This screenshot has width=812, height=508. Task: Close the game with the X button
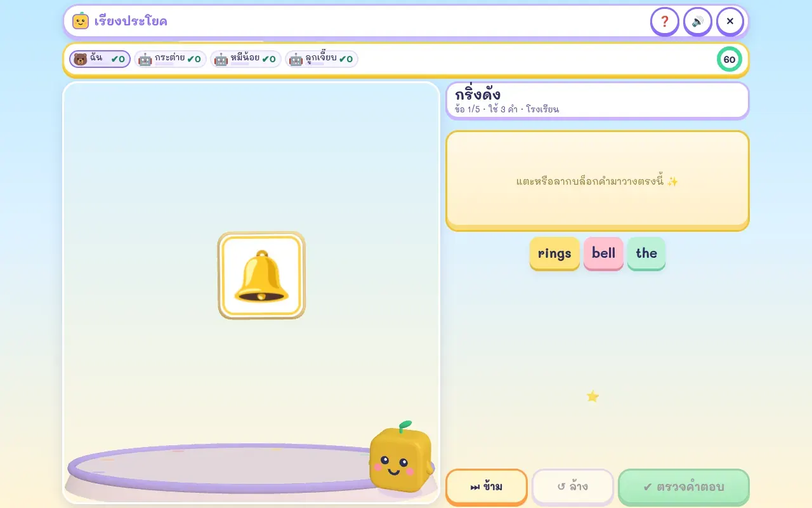730,22
